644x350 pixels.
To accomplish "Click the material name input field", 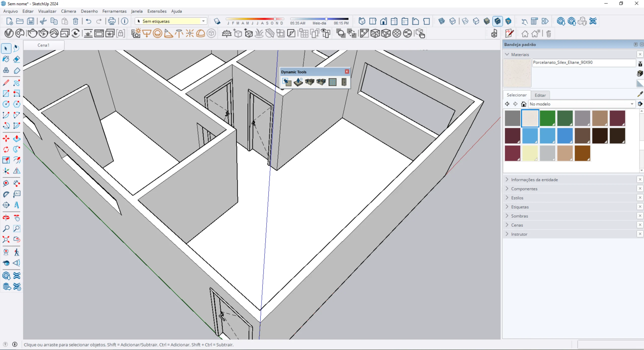I will click(584, 62).
